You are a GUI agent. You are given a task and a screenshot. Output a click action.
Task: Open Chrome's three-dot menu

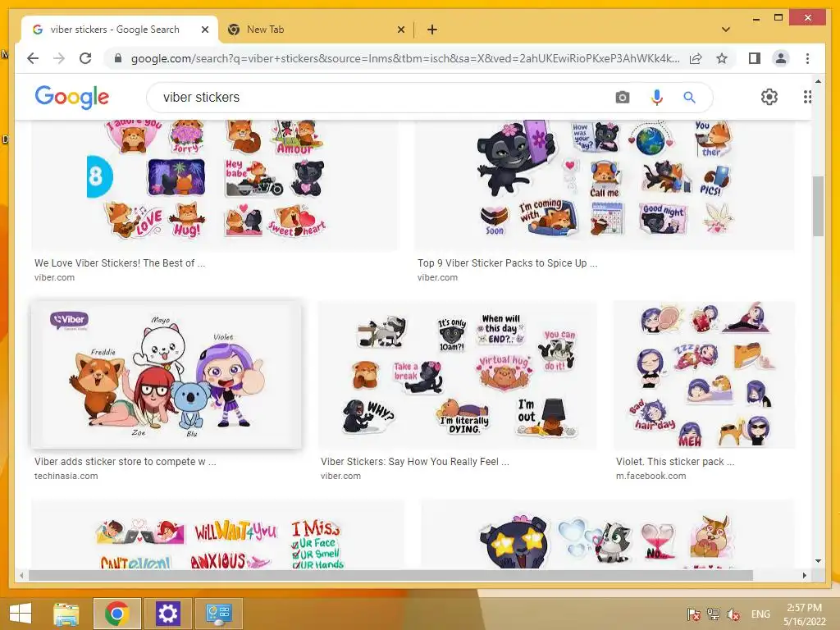[807, 58]
